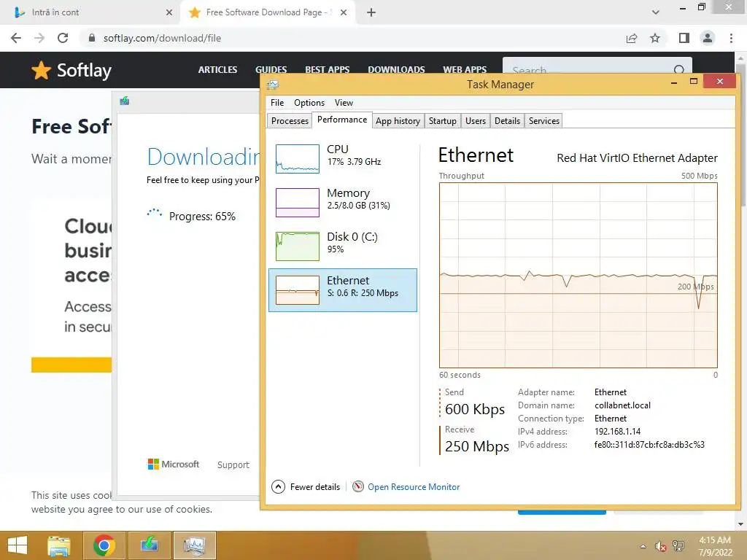Open the Chrome profile avatar

[x=708, y=38]
